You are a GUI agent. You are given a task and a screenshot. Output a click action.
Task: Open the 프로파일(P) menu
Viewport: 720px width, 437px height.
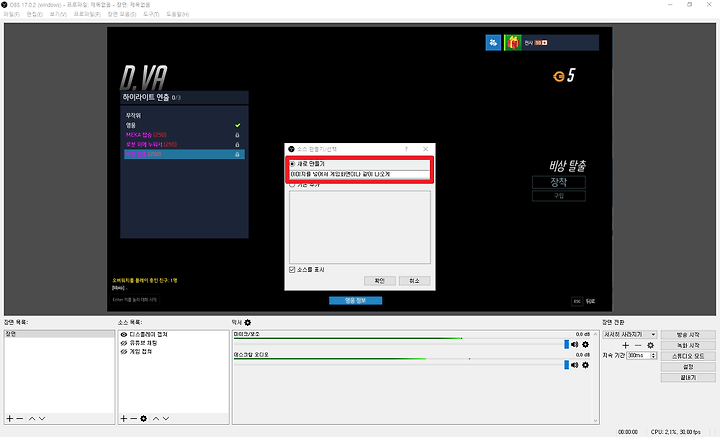(87, 14)
